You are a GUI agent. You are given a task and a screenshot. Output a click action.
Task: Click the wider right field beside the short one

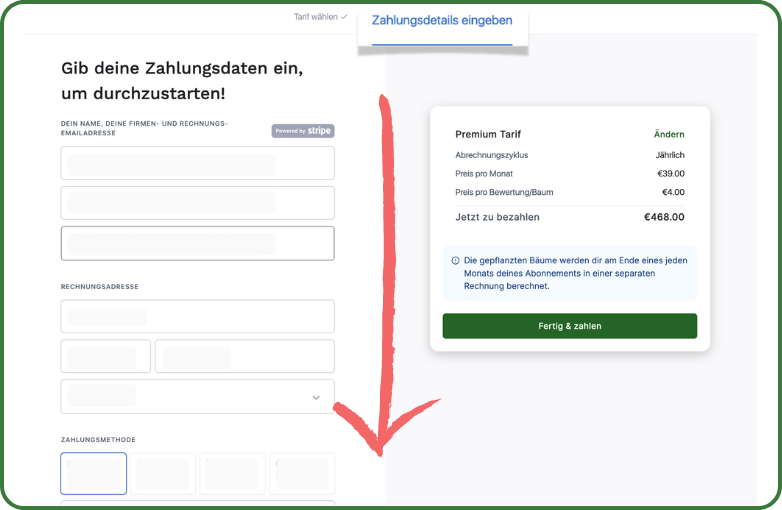[x=244, y=356]
